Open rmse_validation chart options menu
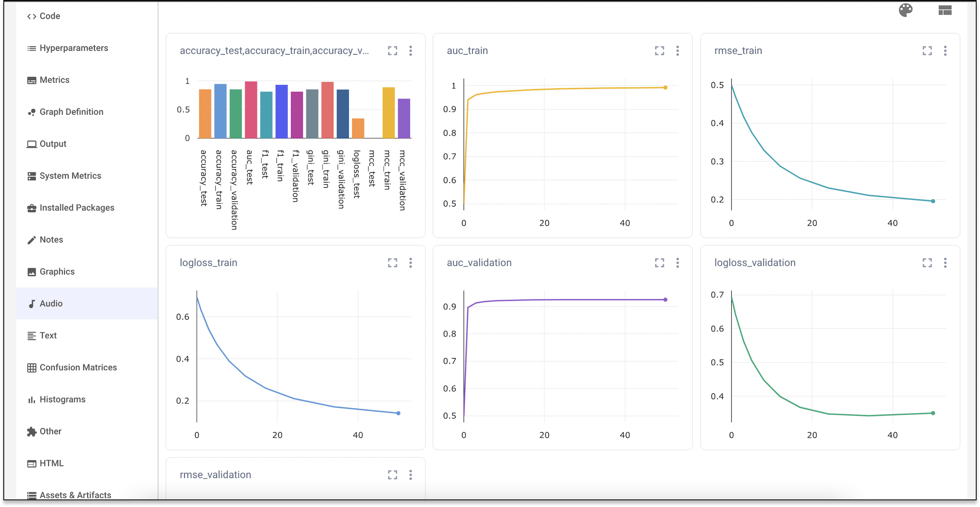980x507 pixels. tap(410, 475)
